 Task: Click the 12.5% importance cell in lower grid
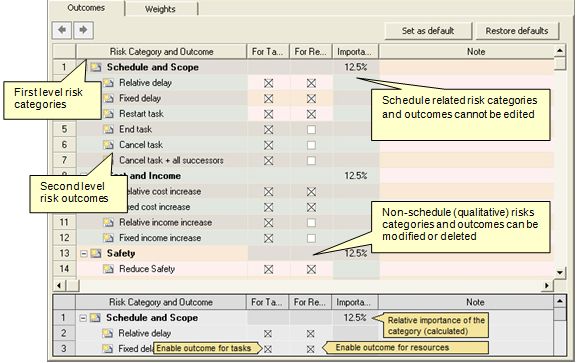pyautogui.click(x=355, y=318)
